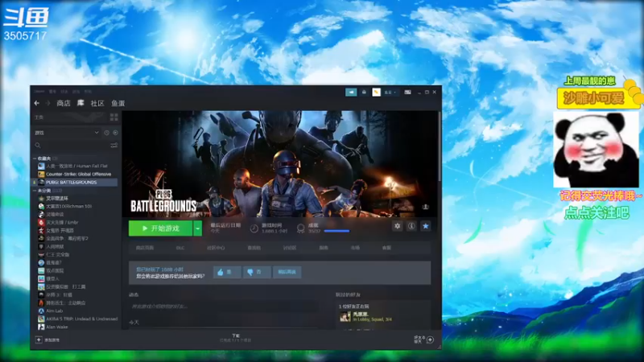This screenshot has height=362, width=644.
Task: Click the play time clock icon
Action: click(254, 228)
